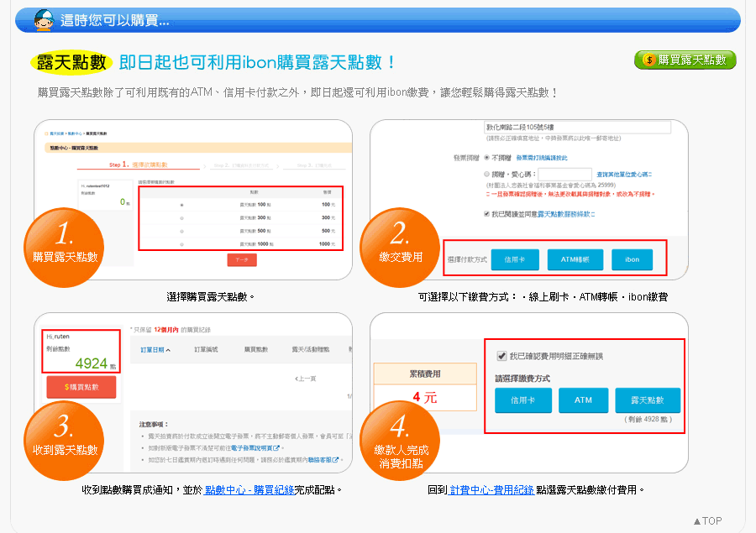Open the 點數中心 - 購買紀錄 link
The height and width of the screenshot is (533, 756).
[249, 489]
